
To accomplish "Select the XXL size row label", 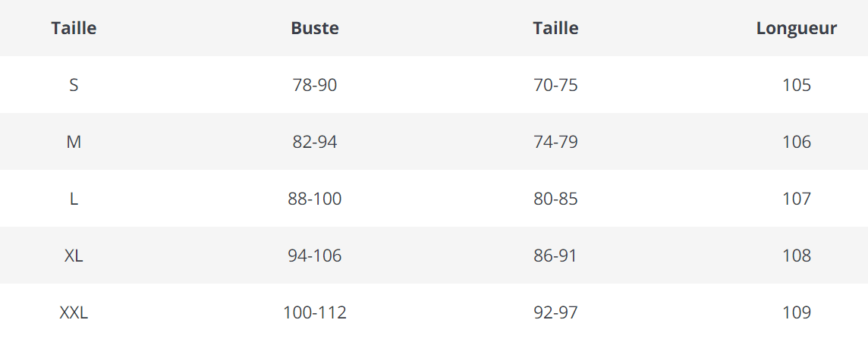I will (x=74, y=312).
